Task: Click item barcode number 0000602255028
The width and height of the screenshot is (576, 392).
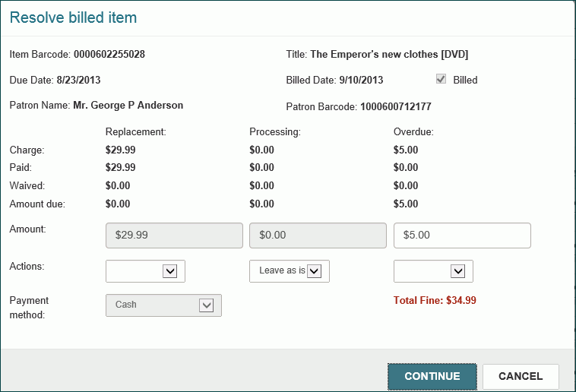Action: [109, 55]
